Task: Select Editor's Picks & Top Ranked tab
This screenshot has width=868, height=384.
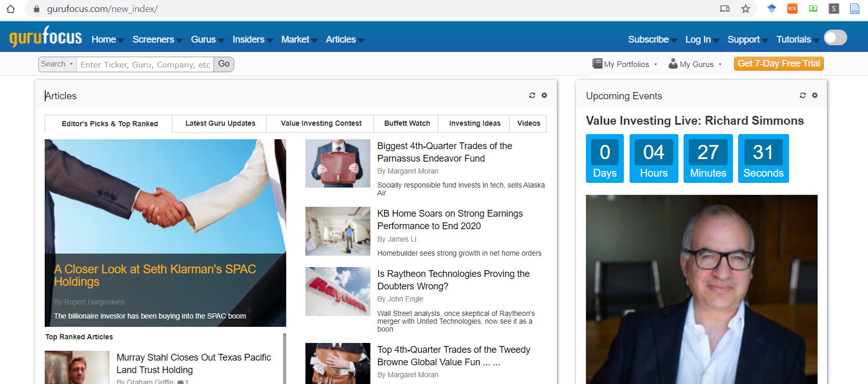Action: point(109,124)
